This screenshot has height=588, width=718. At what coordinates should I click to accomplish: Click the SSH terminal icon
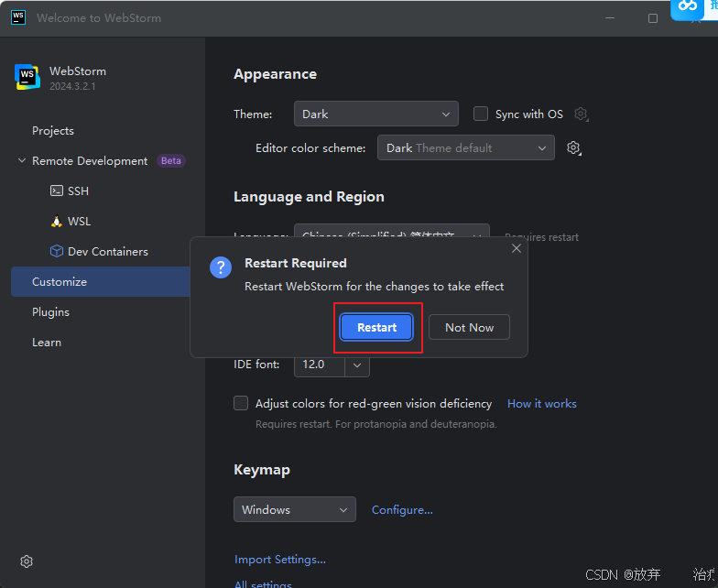(57, 191)
